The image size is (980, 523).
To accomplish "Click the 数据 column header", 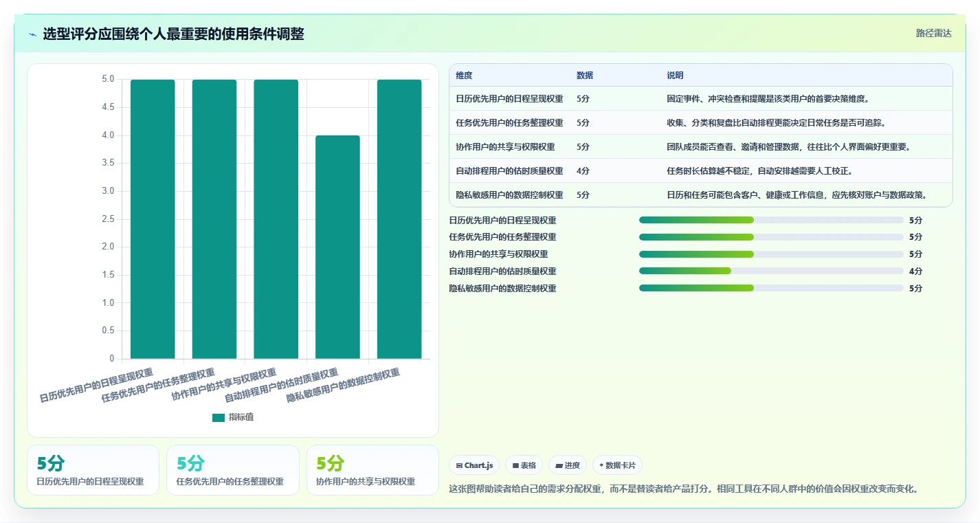I will tap(585, 76).
